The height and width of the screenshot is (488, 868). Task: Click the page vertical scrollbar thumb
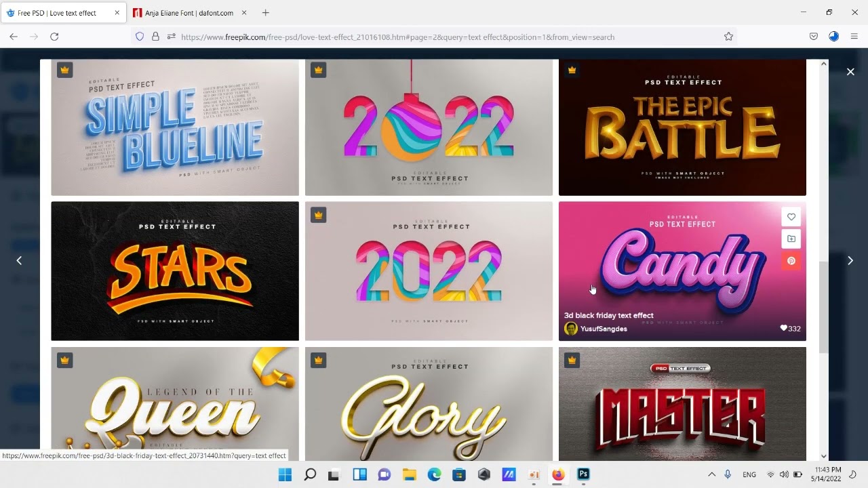click(824, 307)
